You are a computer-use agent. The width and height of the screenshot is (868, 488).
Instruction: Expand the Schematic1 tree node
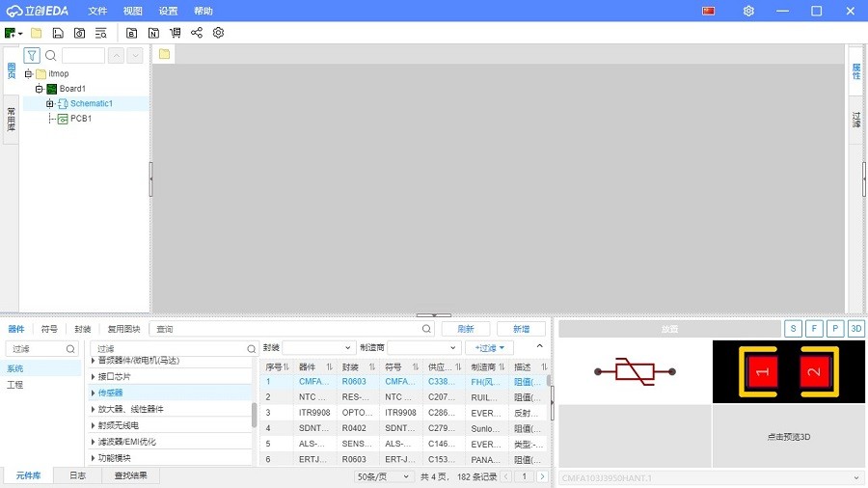tap(50, 104)
